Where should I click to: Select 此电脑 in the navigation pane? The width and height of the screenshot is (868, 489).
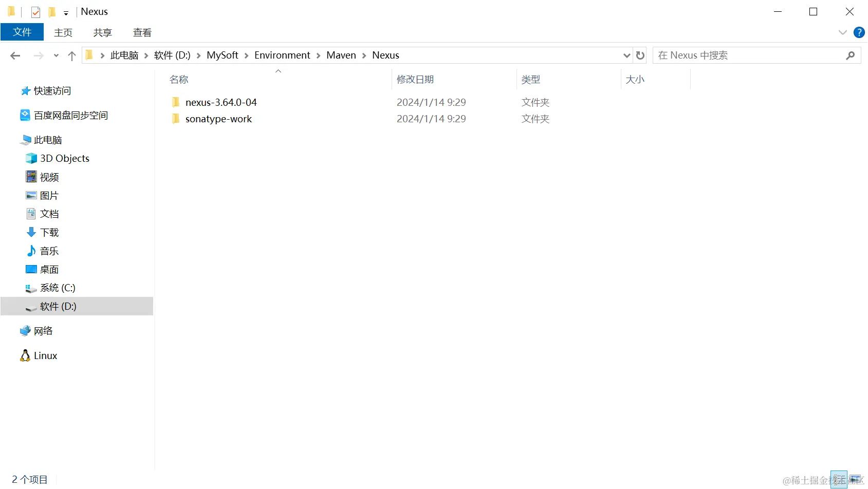click(x=48, y=140)
